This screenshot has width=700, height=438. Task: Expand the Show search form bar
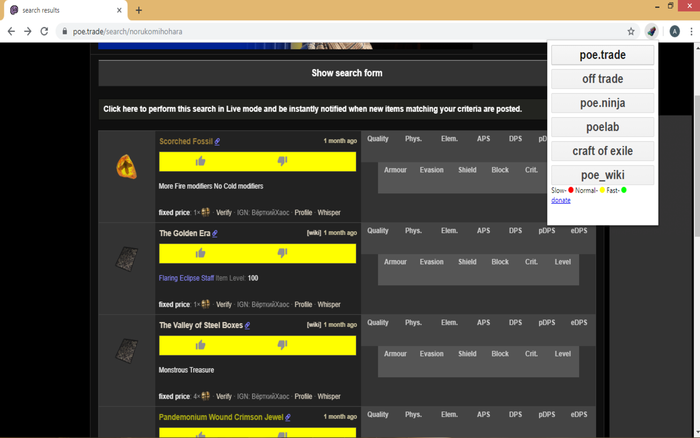coord(347,73)
